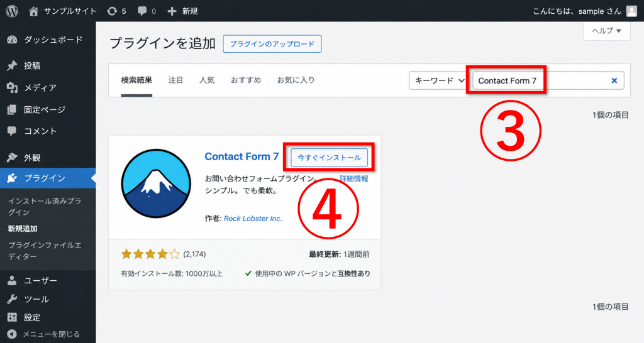This screenshot has height=343, width=644.
Task: Click the サンプルサイト site name
Action: coord(70,11)
